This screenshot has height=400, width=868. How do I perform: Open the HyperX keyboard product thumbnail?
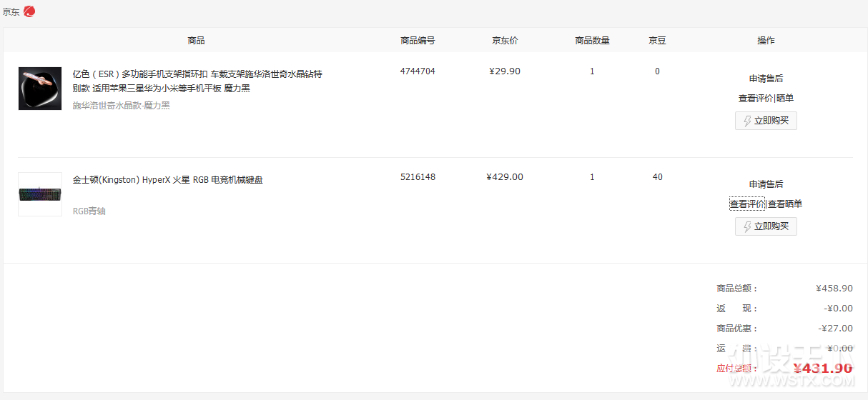(x=40, y=194)
